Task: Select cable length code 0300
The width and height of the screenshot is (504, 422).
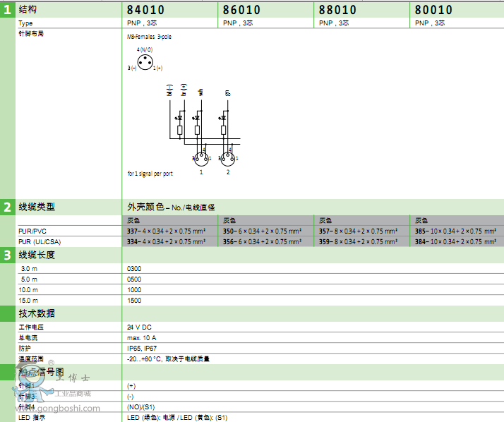Action: pyautogui.click(x=134, y=269)
